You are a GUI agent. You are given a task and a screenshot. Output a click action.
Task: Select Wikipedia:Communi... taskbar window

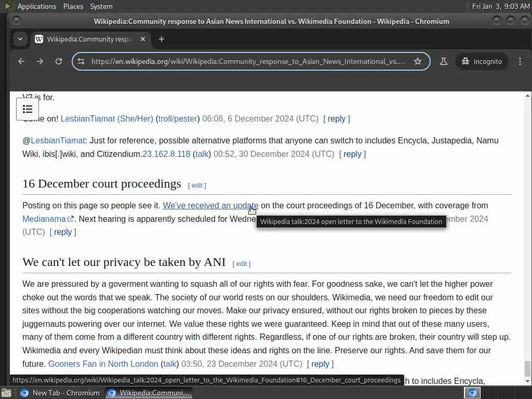click(x=149, y=393)
